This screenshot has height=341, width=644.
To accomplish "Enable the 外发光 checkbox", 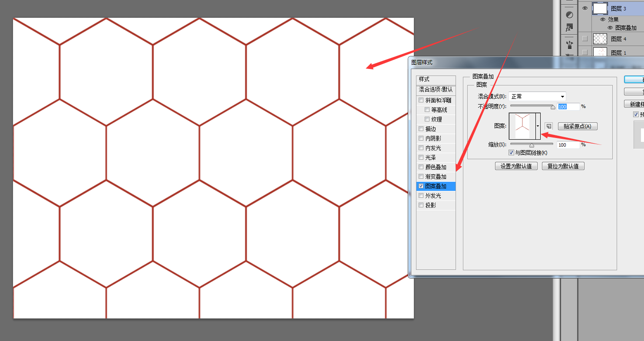I will point(421,196).
